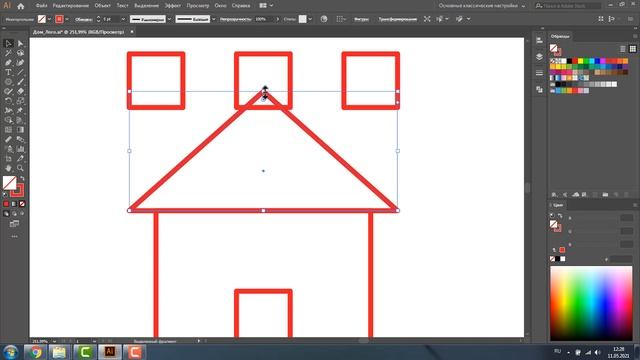Viewport: 640px width, 360px height.
Task: Open the Редактирование menu
Action: click(71, 6)
